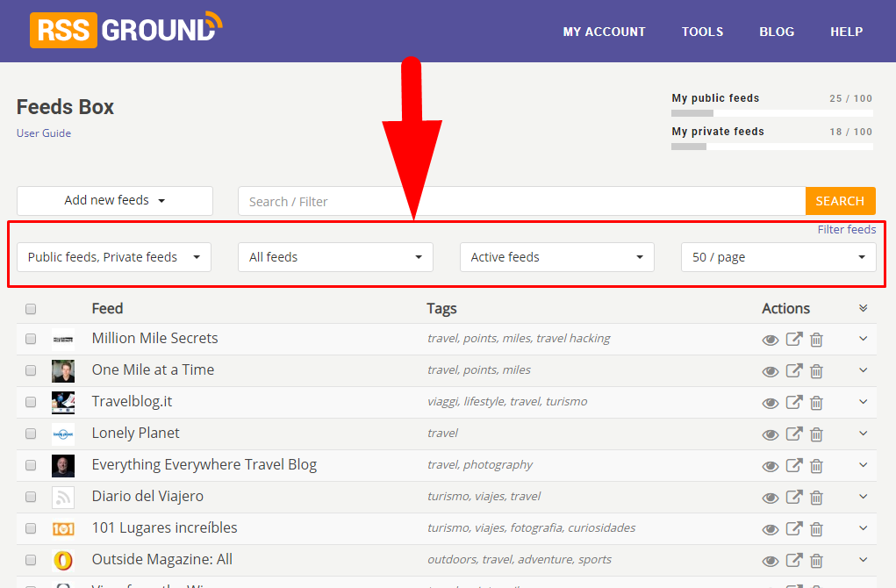Click the My private feeds progress bar
The image size is (896, 588).
click(x=772, y=147)
